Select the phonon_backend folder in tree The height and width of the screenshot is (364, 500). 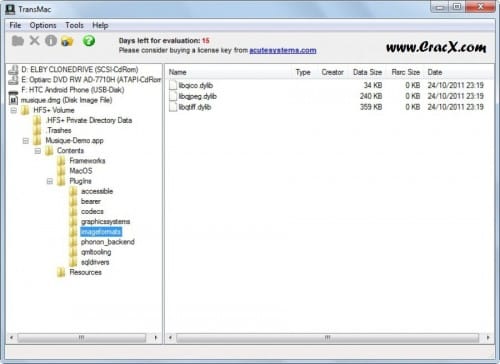coord(108,242)
